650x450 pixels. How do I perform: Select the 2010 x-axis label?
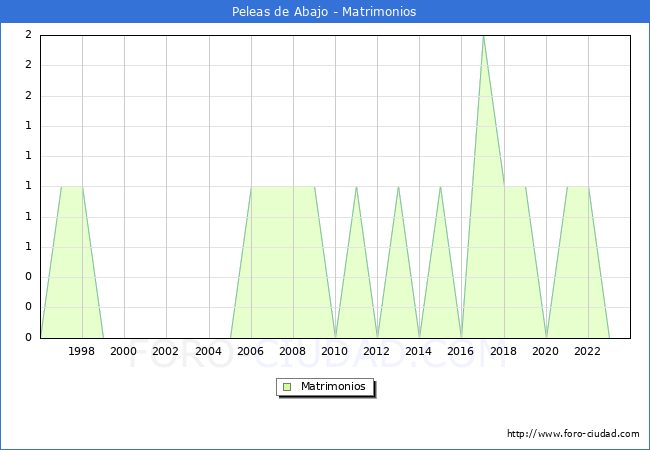click(335, 351)
